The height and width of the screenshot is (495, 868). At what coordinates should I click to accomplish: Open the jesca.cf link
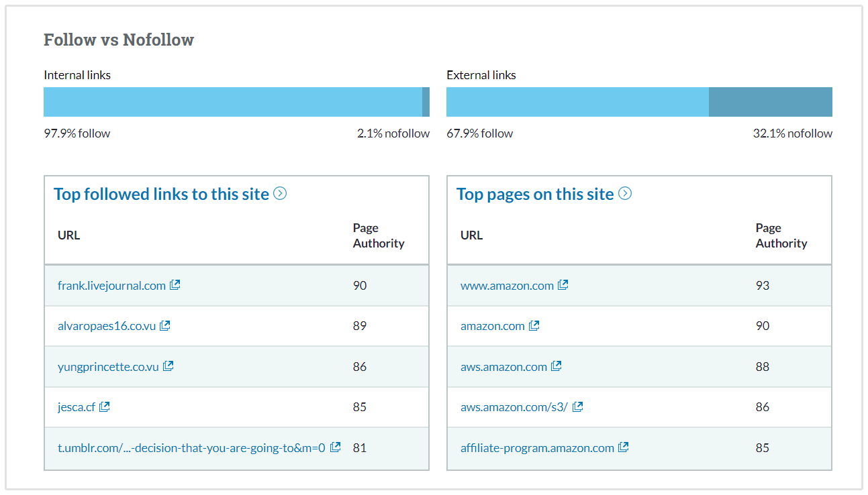[77, 407]
